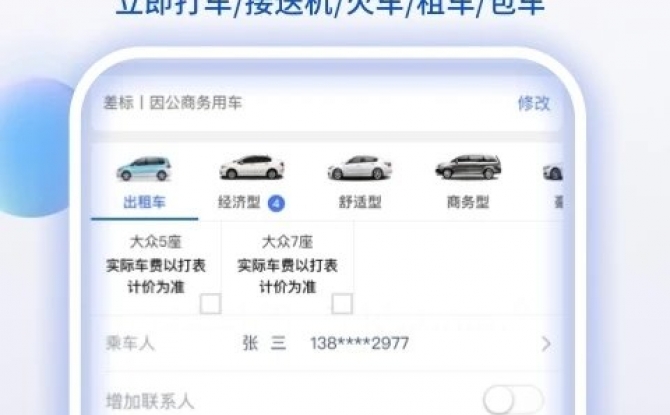Tap the phone number 138****2977
The height and width of the screenshot is (415, 670).
(x=359, y=343)
